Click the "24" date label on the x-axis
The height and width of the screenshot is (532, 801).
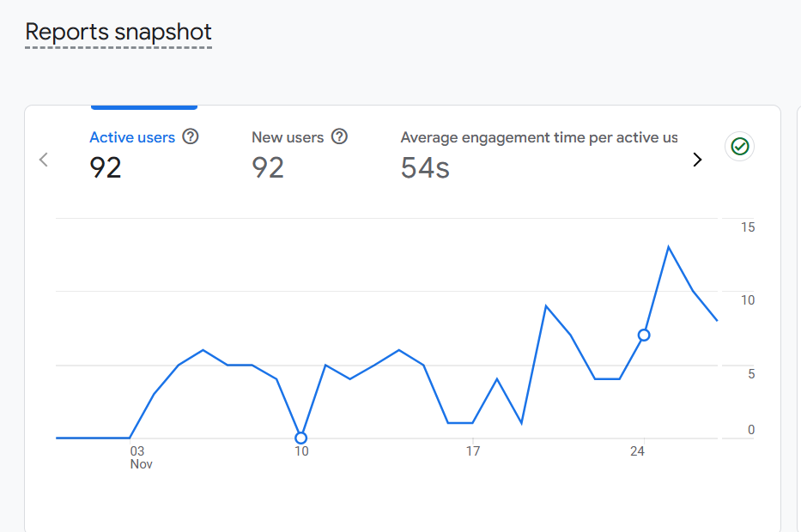(638, 450)
